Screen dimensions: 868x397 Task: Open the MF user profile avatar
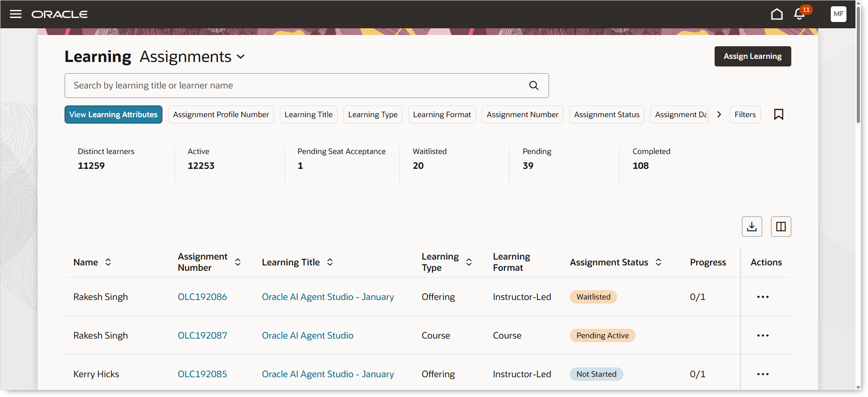click(838, 14)
